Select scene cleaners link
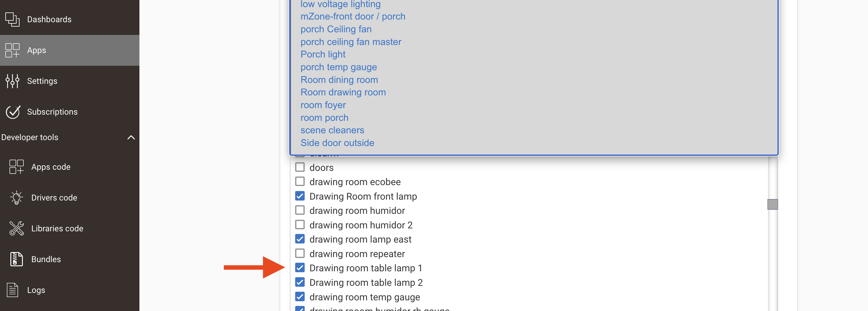This screenshot has height=311, width=868. click(x=332, y=130)
